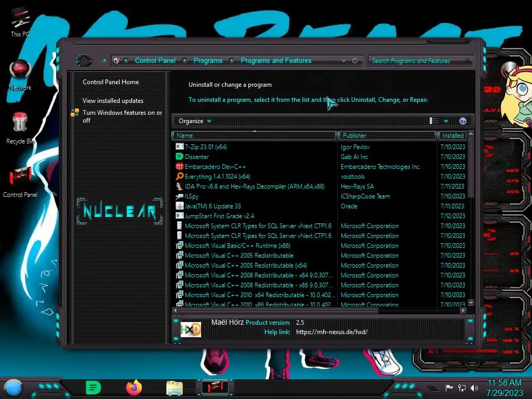Click the Gab AI Inc publisher cell

(x=354, y=157)
